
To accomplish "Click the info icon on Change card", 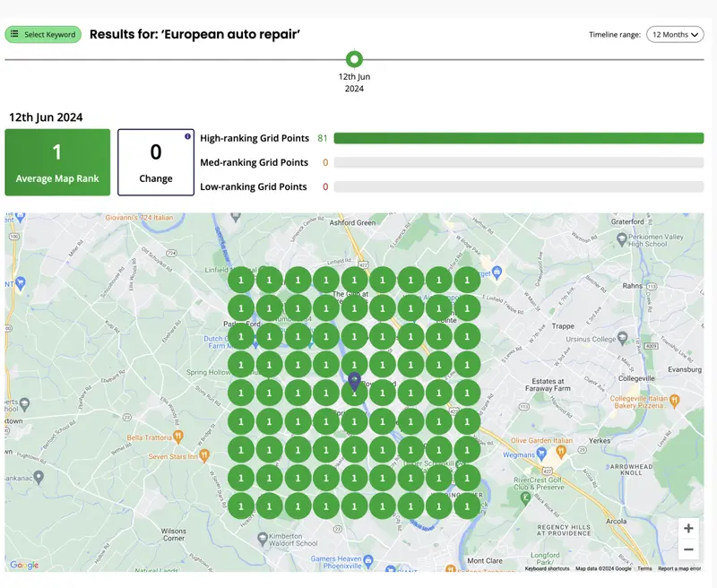I will pos(187,136).
